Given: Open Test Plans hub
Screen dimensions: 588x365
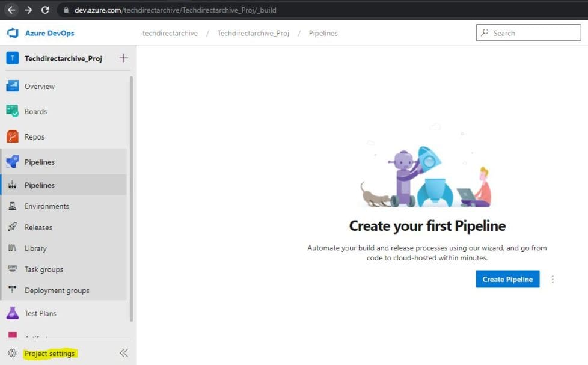Looking at the screenshot, I should click(x=40, y=314).
